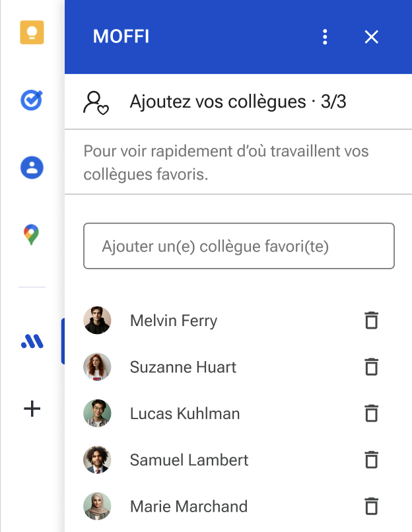412x532 pixels.
Task: Click Marie Marchand's profile picture
Action: click(x=97, y=506)
